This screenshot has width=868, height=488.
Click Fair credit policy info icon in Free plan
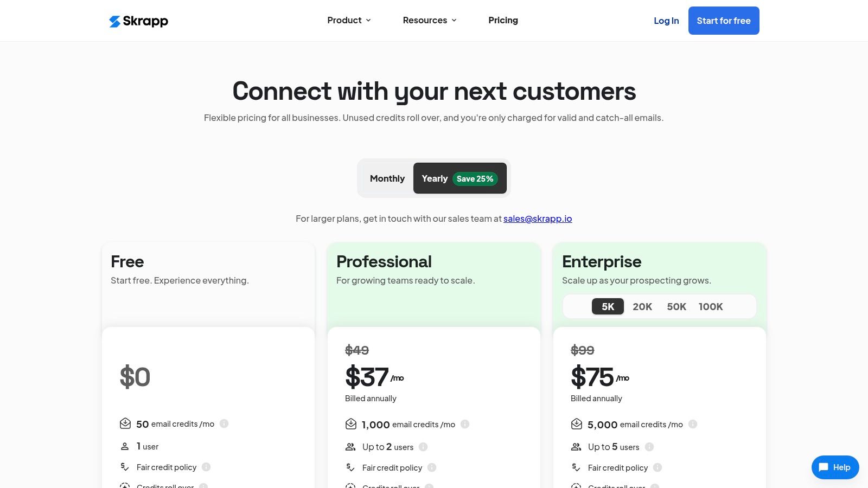pyautogui.click(x=206, y=467)
